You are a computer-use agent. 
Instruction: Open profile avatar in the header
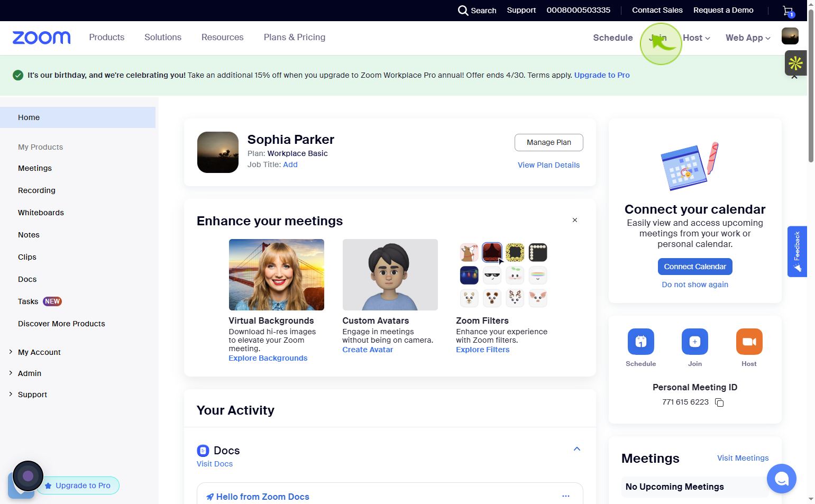click(790, 36)
